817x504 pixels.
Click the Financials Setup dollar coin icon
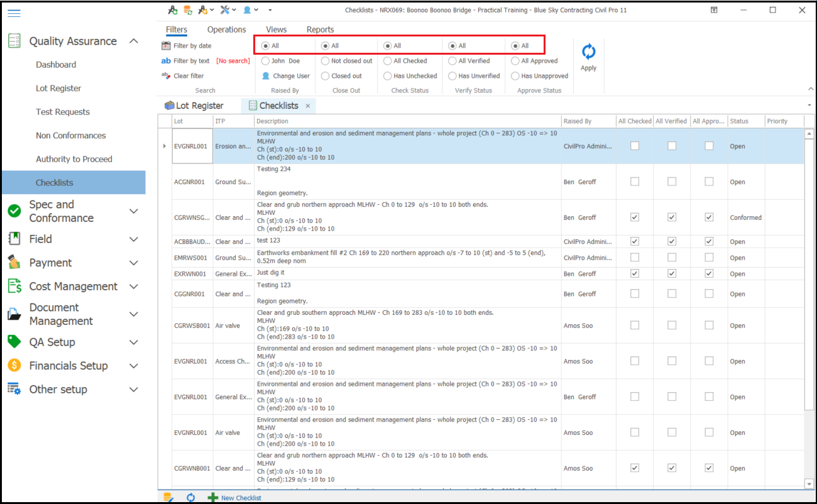click(14, 366)
